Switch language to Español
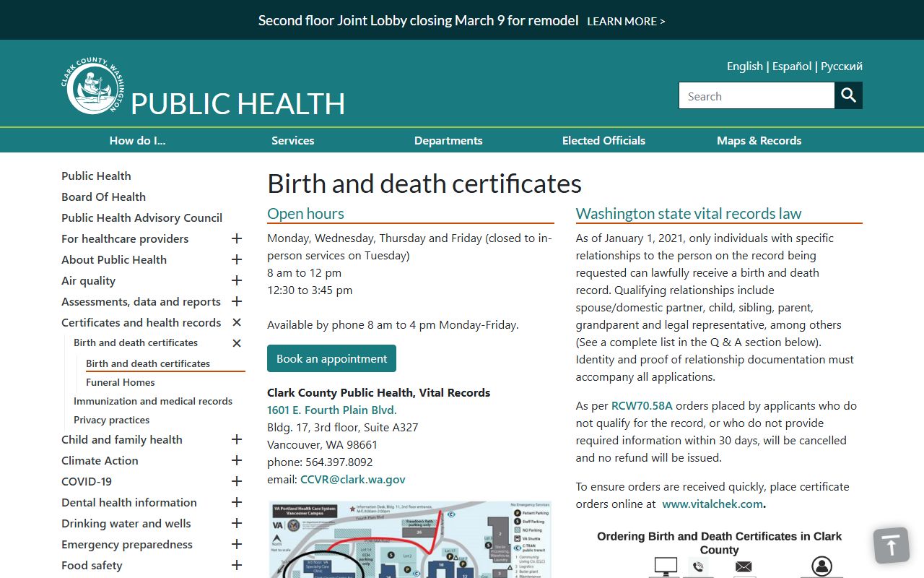This screenshot has height=578, width=924. tap(792, 66)
